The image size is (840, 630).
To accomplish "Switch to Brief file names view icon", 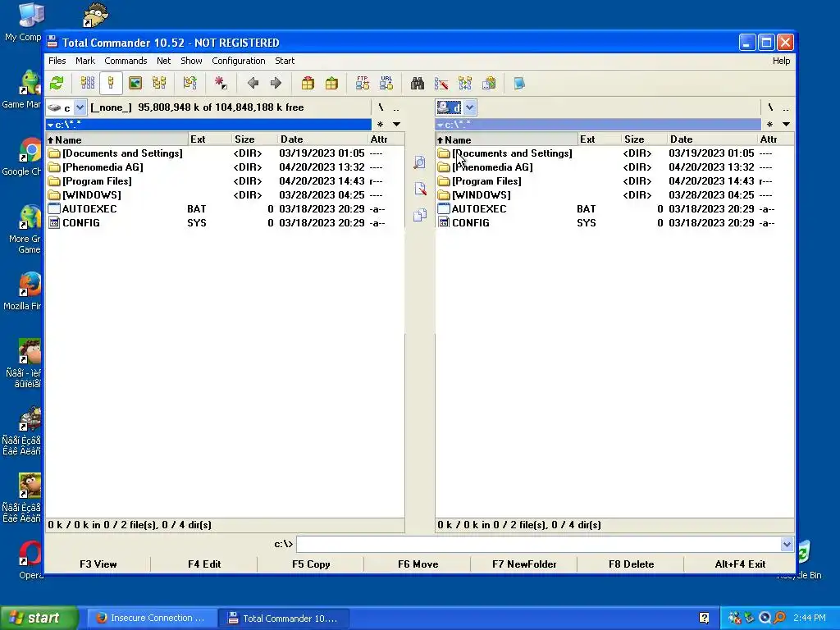I will click(x=87, y=83).
